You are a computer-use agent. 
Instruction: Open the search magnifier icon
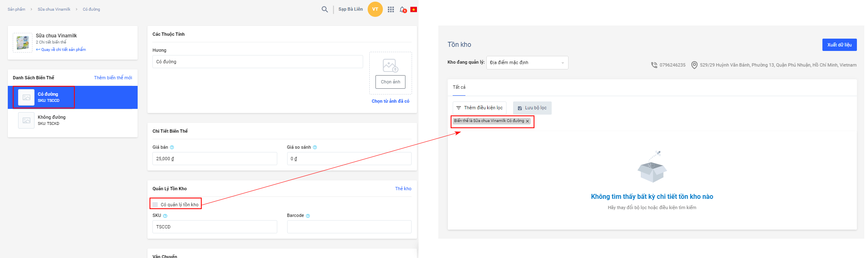click(325, 9)
